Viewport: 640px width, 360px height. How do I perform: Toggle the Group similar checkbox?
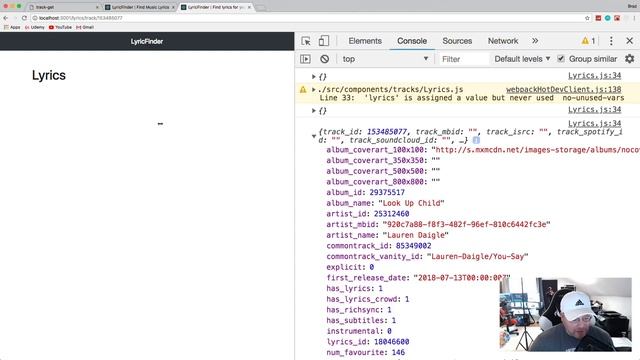(x=561, y=59)
